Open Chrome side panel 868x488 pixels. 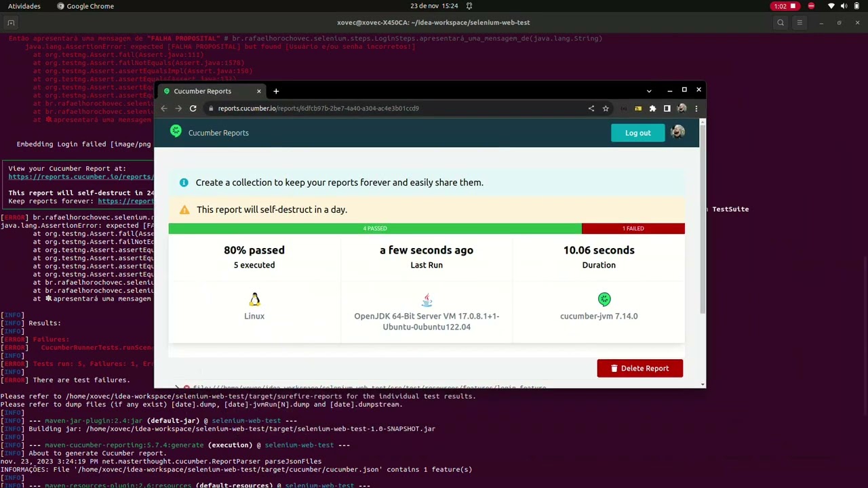click(667, 108)
